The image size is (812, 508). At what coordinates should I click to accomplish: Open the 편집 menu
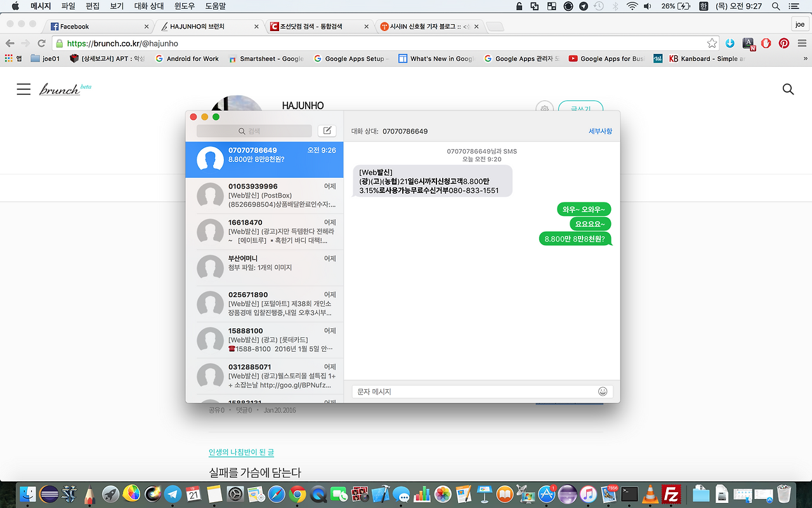[x=93, y=6]
